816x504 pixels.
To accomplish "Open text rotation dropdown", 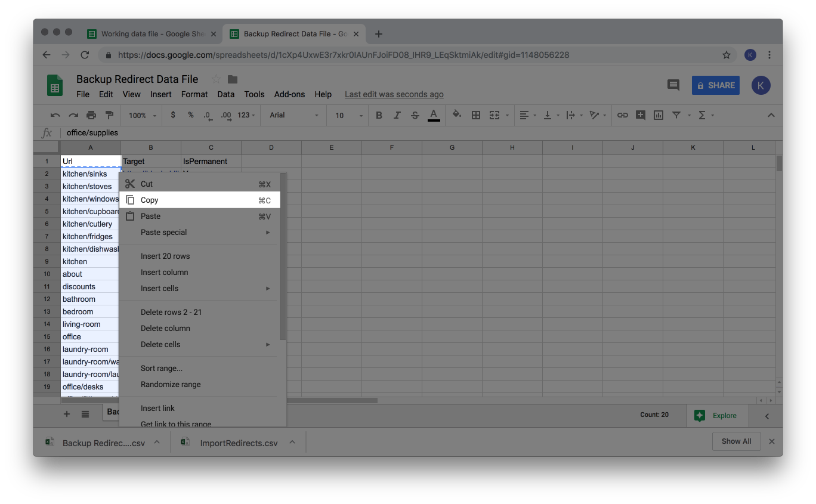I will 597,115.
